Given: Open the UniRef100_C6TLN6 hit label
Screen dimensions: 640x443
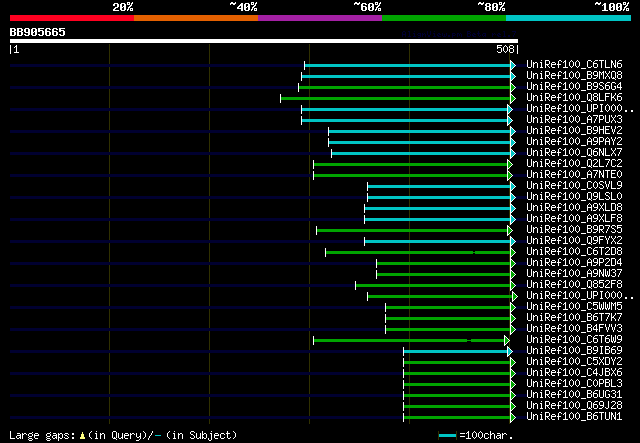Looking at the screenshot, I should tap(574, 65).
